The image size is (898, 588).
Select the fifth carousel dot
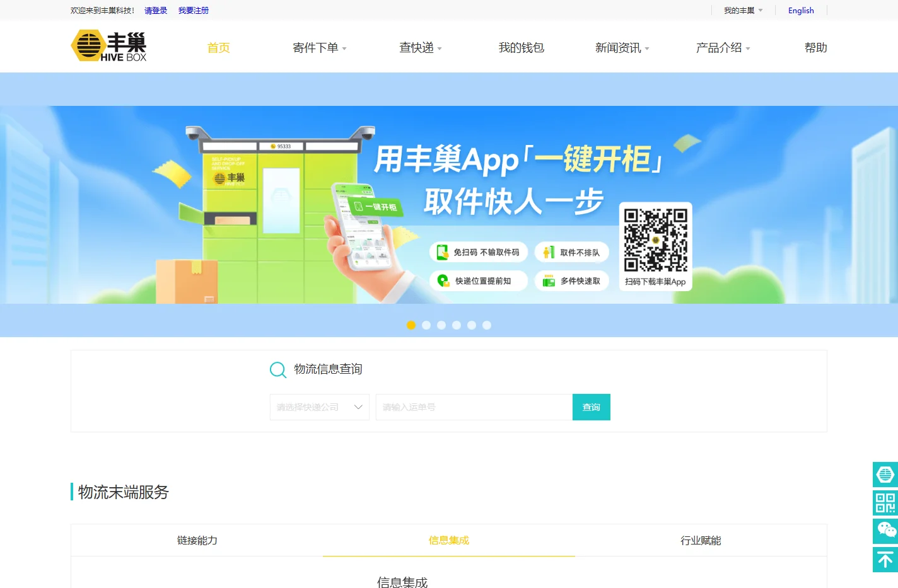tap(472, 325)
